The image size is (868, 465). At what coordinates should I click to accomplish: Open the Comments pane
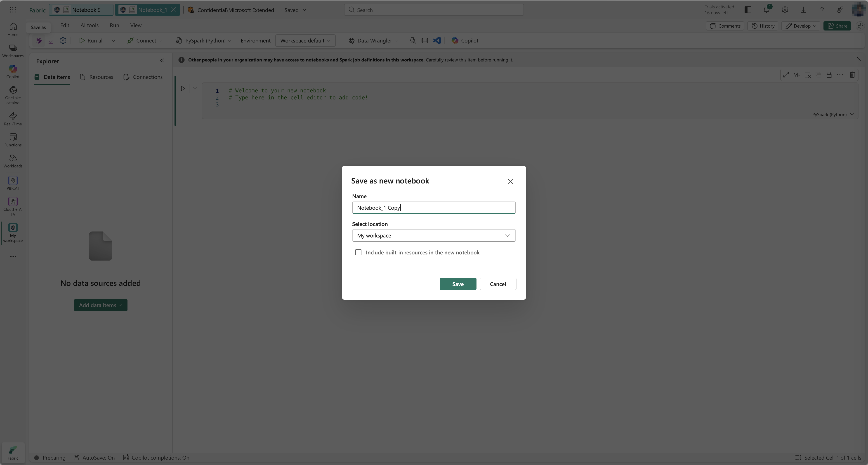[x=725, y=26]
